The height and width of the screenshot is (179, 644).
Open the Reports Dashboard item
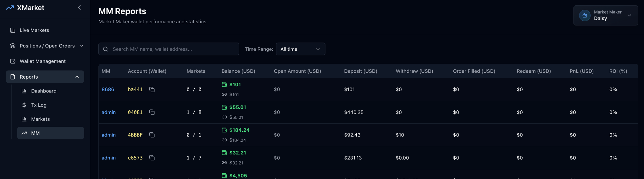pos(44,91)
